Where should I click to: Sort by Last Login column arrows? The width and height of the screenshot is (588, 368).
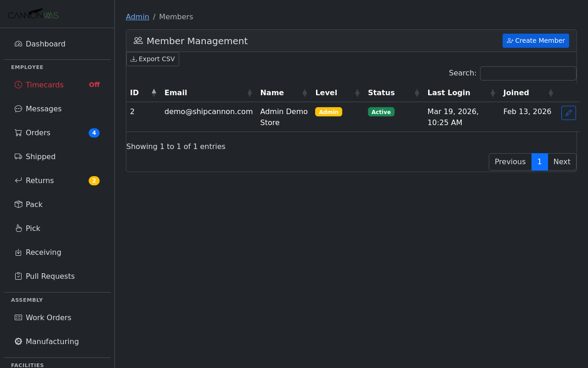coord(492,92)
